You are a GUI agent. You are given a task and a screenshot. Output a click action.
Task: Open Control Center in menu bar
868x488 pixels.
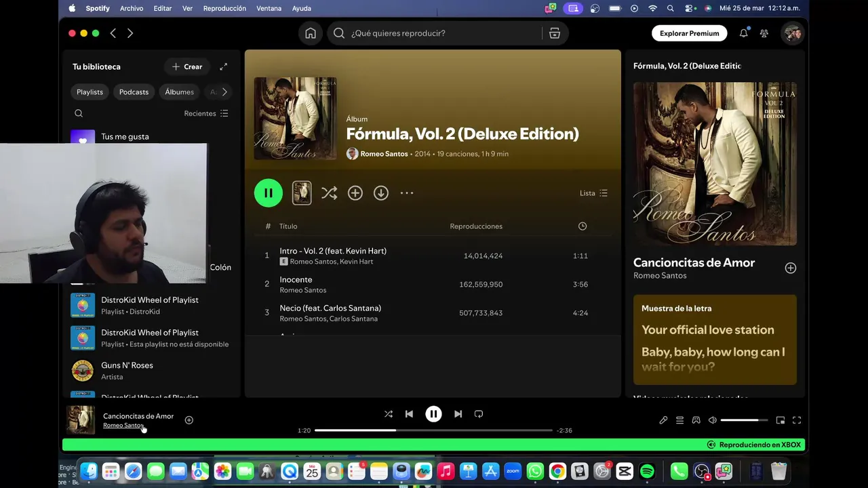pyautogui.click(x=689, y=8)
